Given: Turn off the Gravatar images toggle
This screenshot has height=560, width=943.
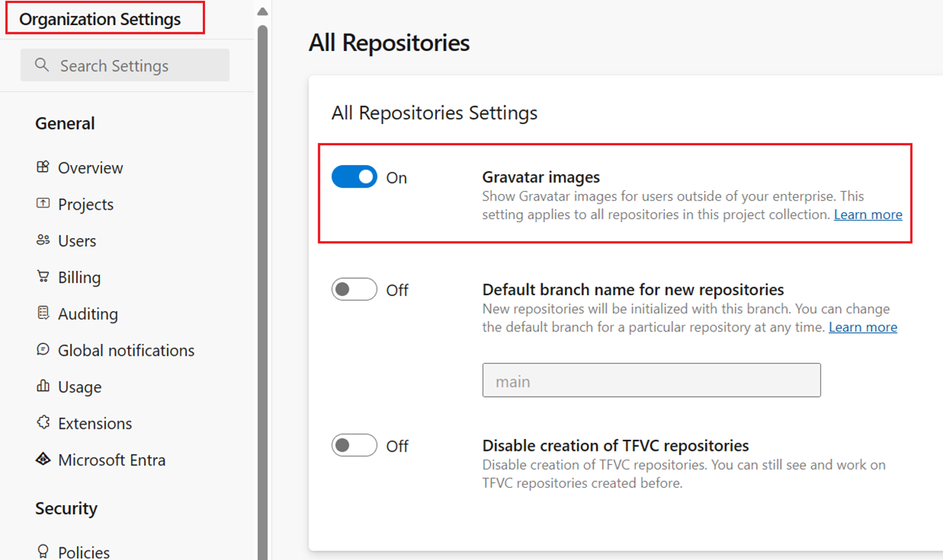Looking at the screenshot, I should (354, 178).
